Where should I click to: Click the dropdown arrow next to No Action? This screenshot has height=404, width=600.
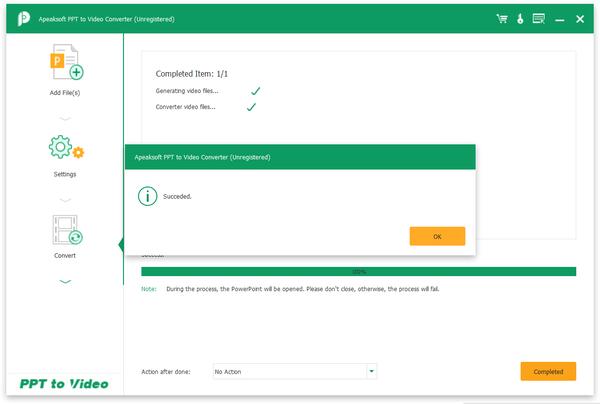(371, 371)
